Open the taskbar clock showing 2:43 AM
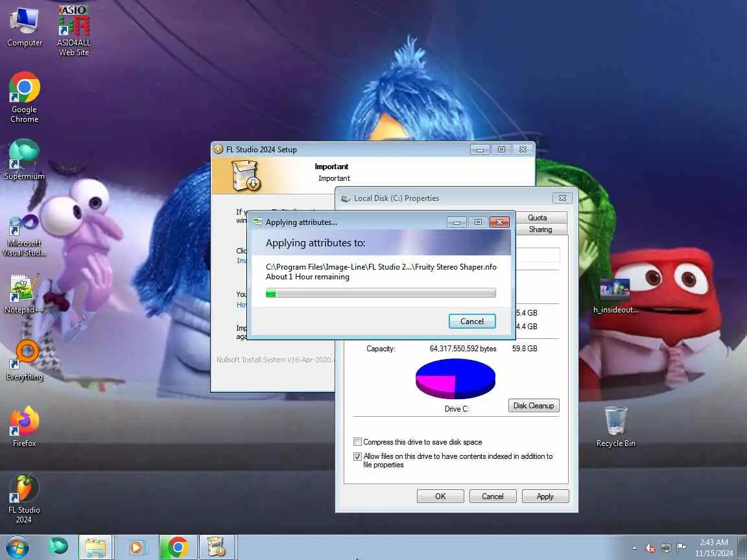The height and width of the screenshot is (560, 747). [714, 548]
